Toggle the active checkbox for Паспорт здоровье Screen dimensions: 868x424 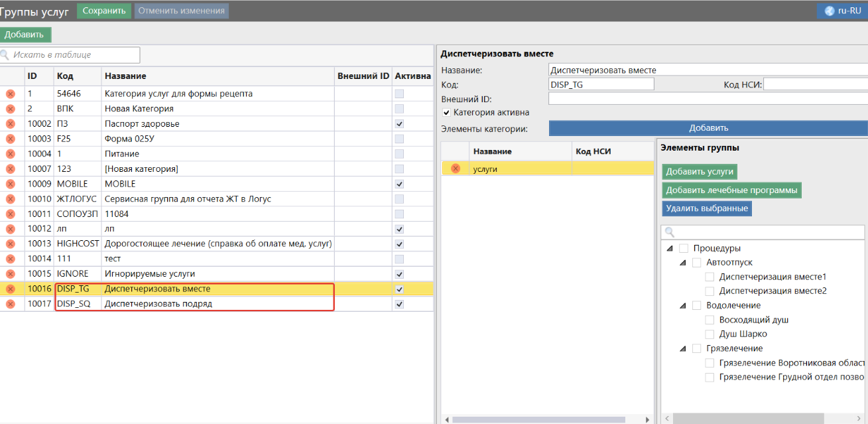399,124
